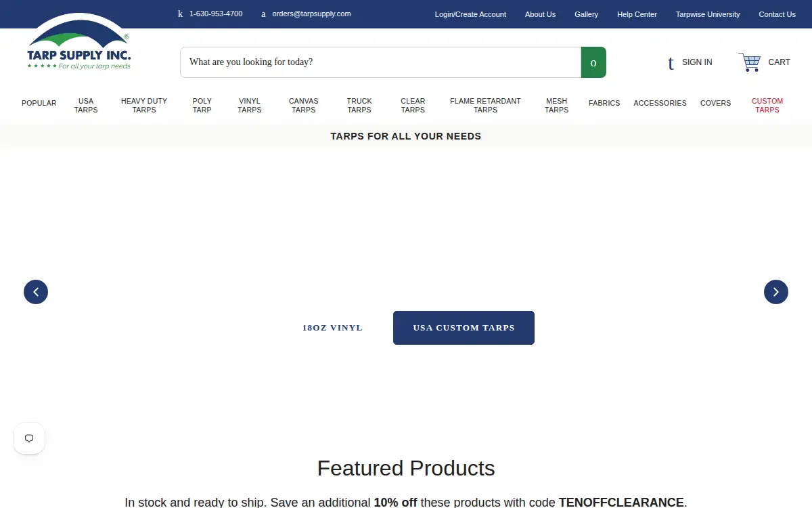Open the Popular menu

39,103
